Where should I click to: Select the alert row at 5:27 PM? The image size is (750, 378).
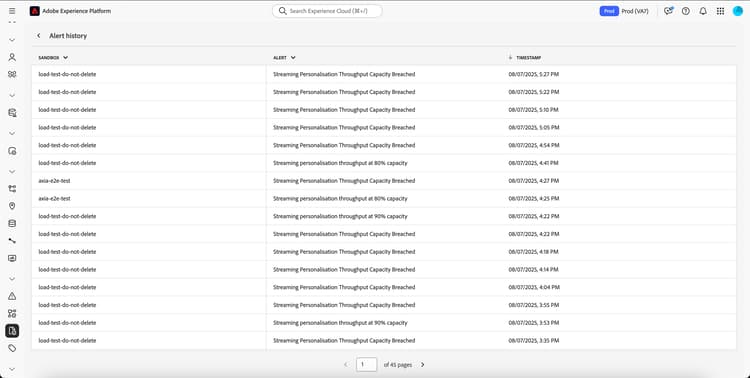384,74
